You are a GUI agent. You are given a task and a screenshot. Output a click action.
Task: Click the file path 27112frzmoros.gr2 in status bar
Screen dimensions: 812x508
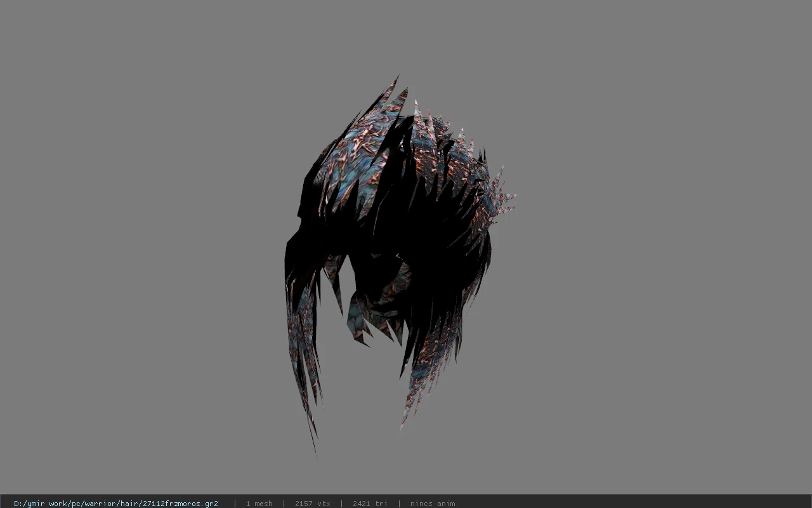click(116, 504)
